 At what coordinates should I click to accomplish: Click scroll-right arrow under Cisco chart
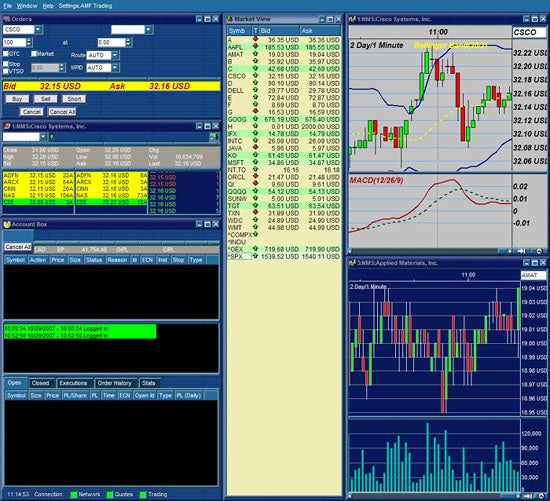point(509,251)
